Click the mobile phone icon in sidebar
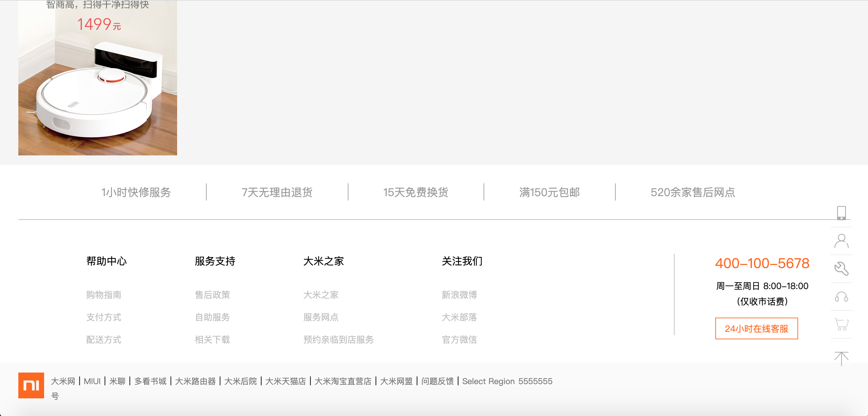The height and width of the screenshot is (416, 868). coord(841,213)
